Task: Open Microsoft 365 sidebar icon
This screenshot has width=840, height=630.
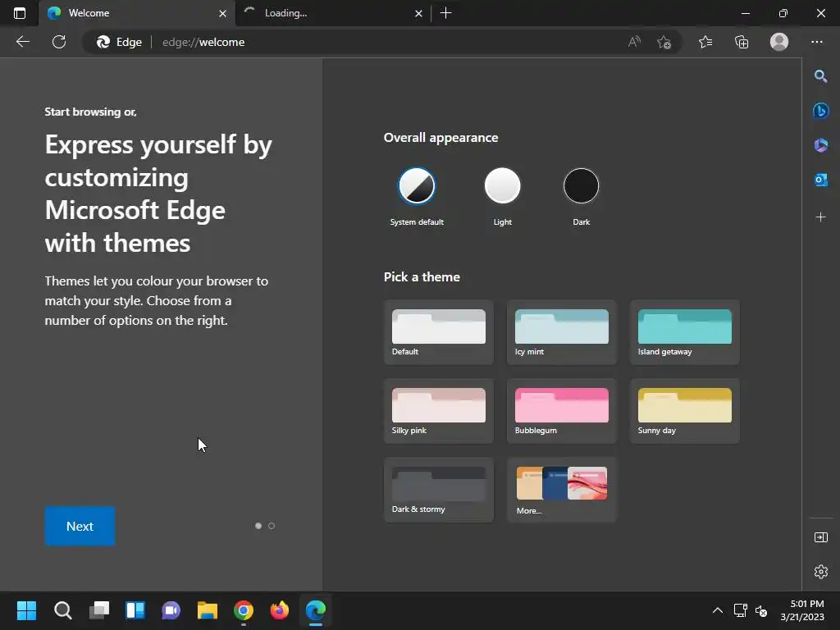Action: (x=820, y=145)
